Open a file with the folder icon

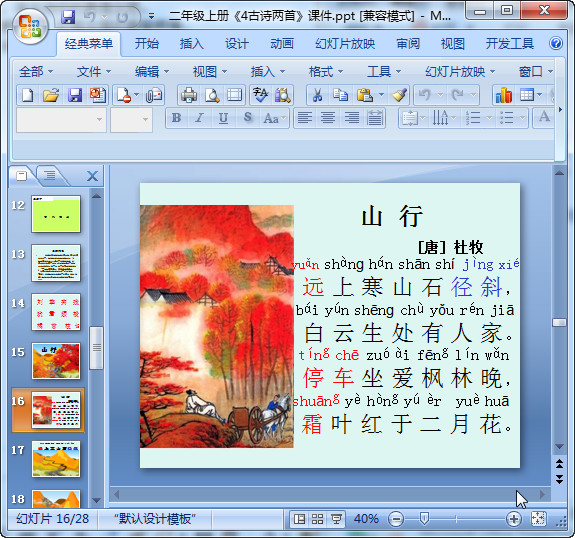tap(51, 95)
